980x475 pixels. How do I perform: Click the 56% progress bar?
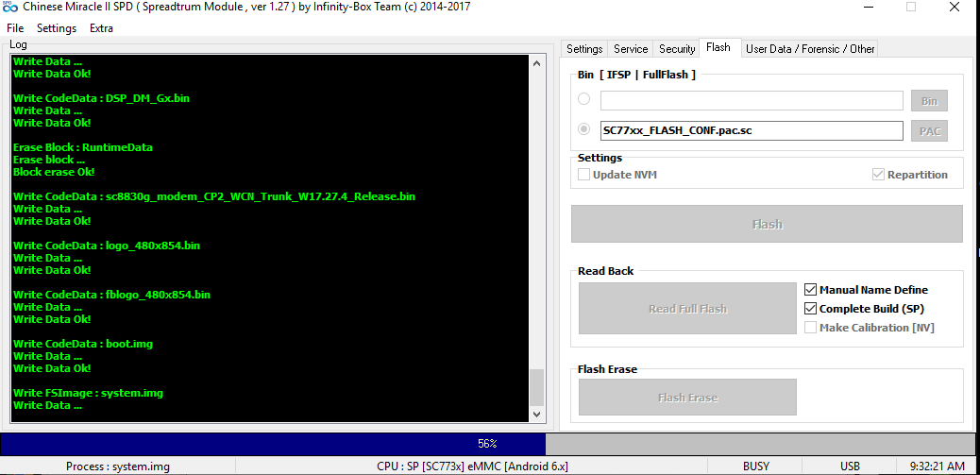(487, 444)
